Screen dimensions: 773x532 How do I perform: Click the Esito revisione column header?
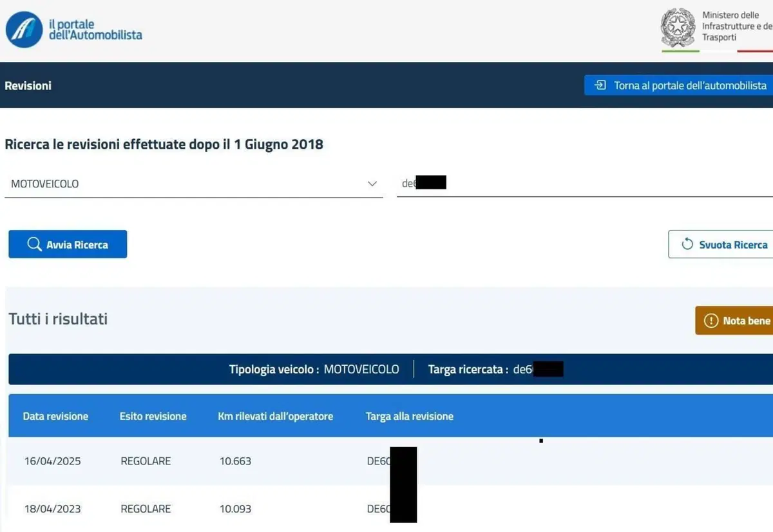click(153, 416)
